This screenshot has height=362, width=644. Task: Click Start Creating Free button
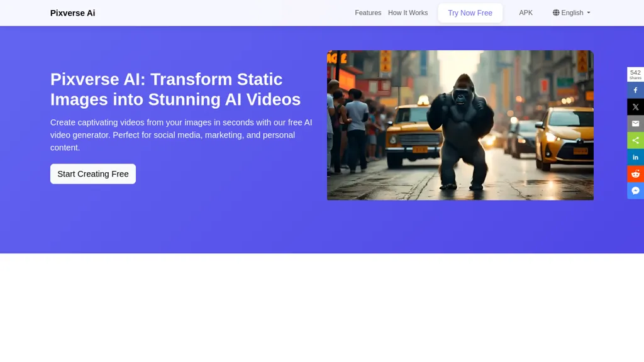[93, 174]
